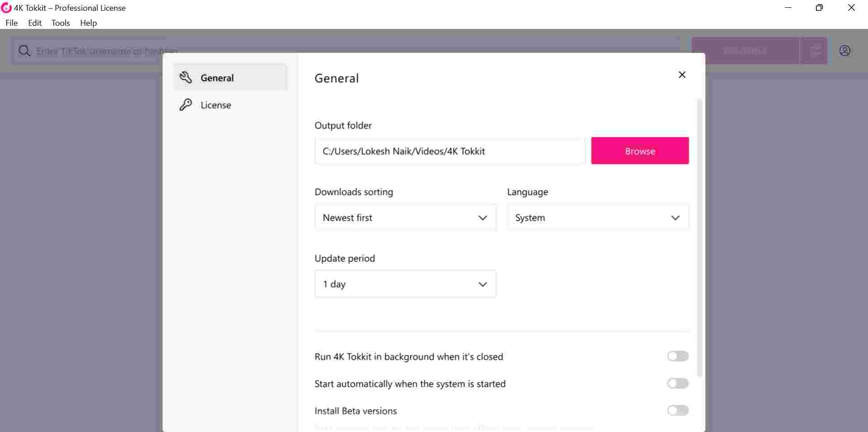Screen dimensions: 868x432
Task: Open the License settings tab
Action: 231,105
